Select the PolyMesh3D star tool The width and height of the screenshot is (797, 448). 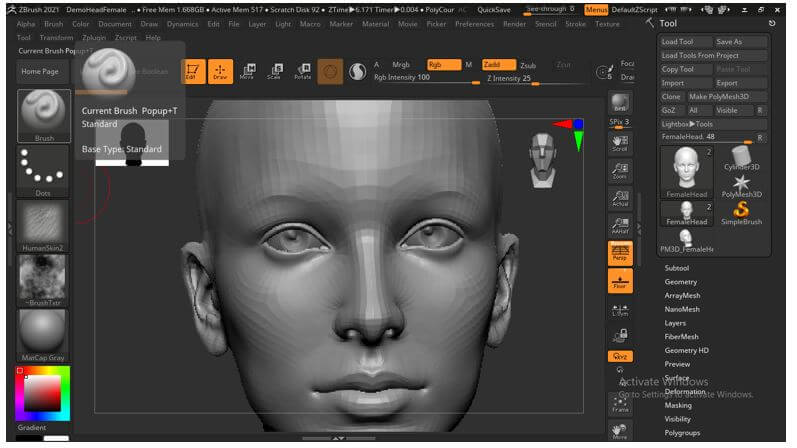click(741, 186)
